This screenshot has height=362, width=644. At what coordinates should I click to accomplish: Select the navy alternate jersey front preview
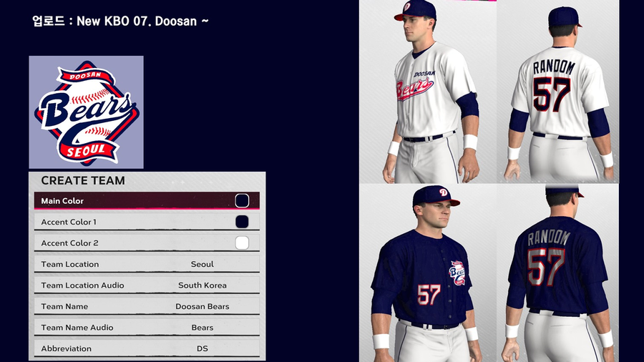coord(428,273)
